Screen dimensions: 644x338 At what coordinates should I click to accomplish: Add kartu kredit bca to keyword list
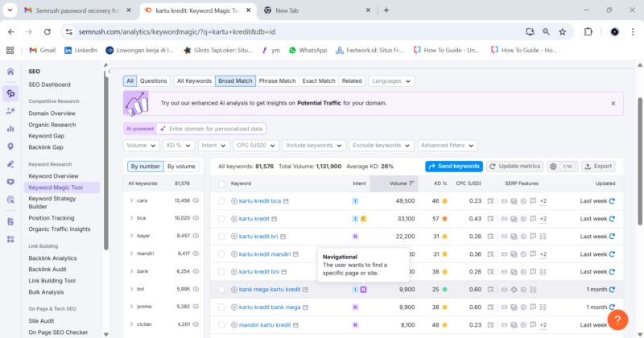(x=234, y=201)
